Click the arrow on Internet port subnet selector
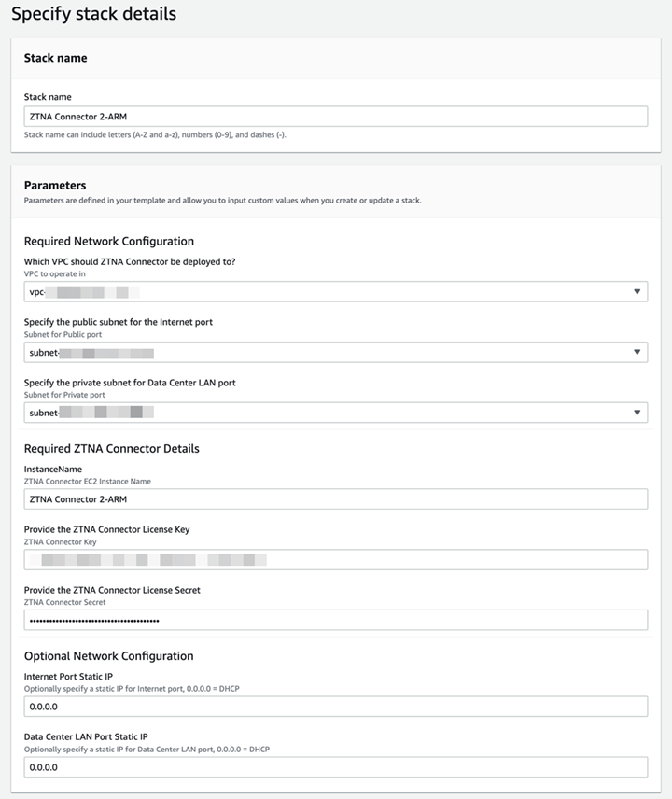This screenshot has width=672, height=799. point(637,353)
